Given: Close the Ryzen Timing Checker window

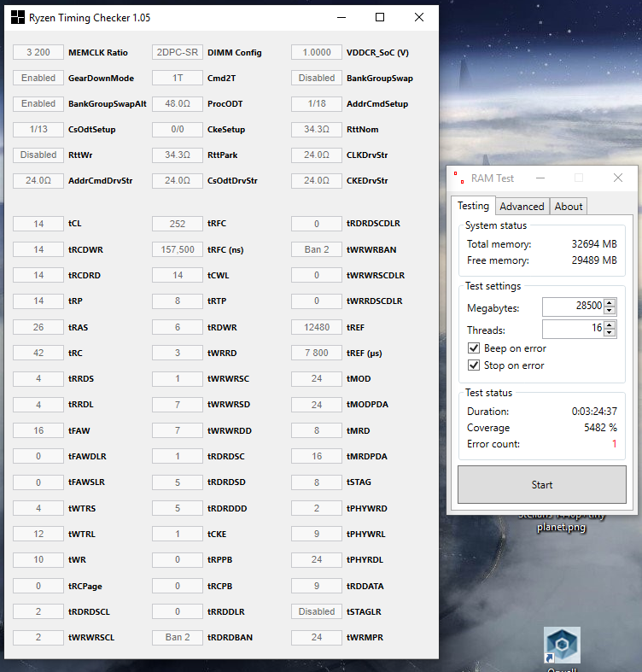Looking at the screenshot, I should pos(419,18).
